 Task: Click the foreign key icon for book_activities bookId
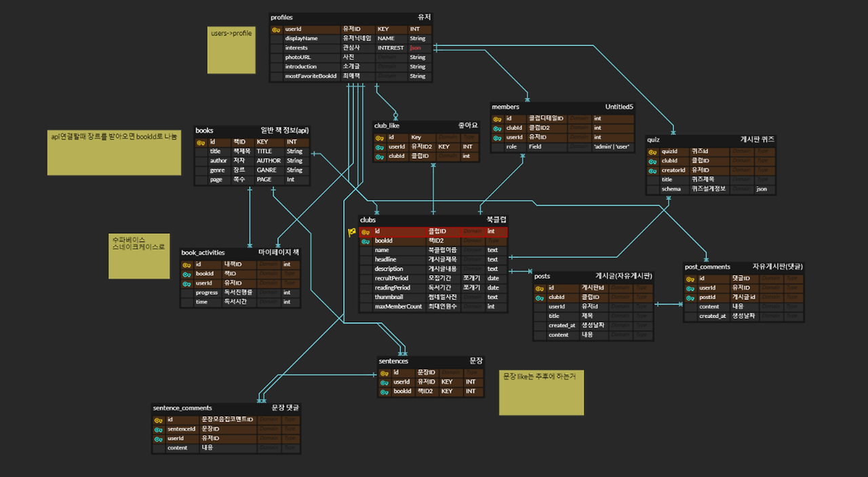pyautogui.click(x=186, y=274)
